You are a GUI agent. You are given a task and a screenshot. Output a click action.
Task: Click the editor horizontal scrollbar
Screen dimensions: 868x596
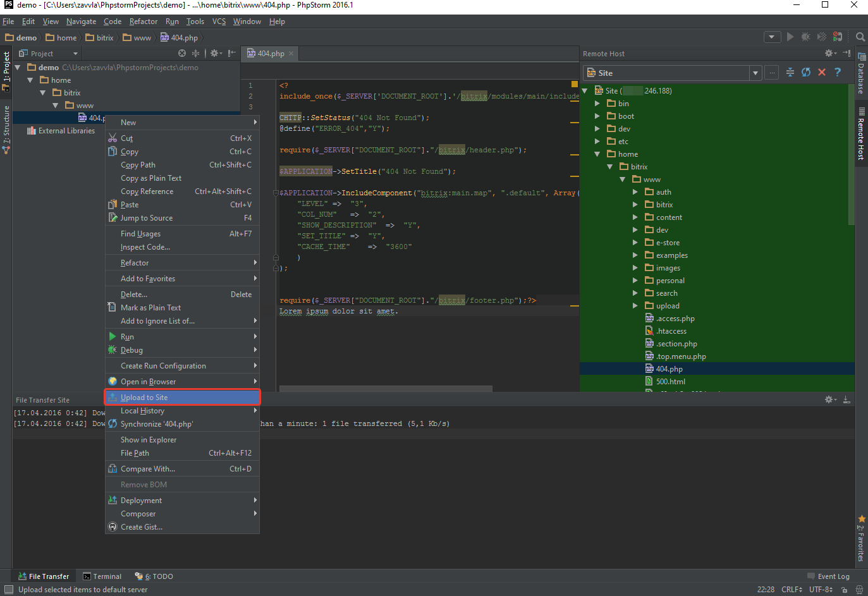pyautogui.click(x=386, y=388)
